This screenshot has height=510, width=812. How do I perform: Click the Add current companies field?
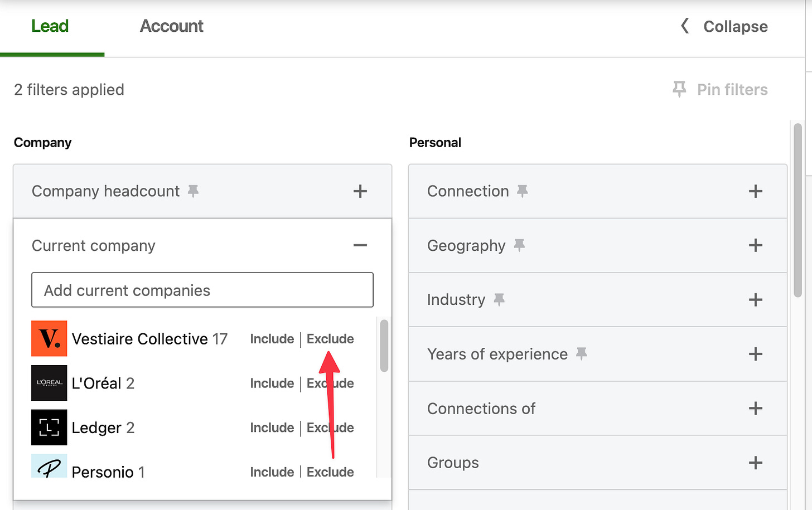202,290
